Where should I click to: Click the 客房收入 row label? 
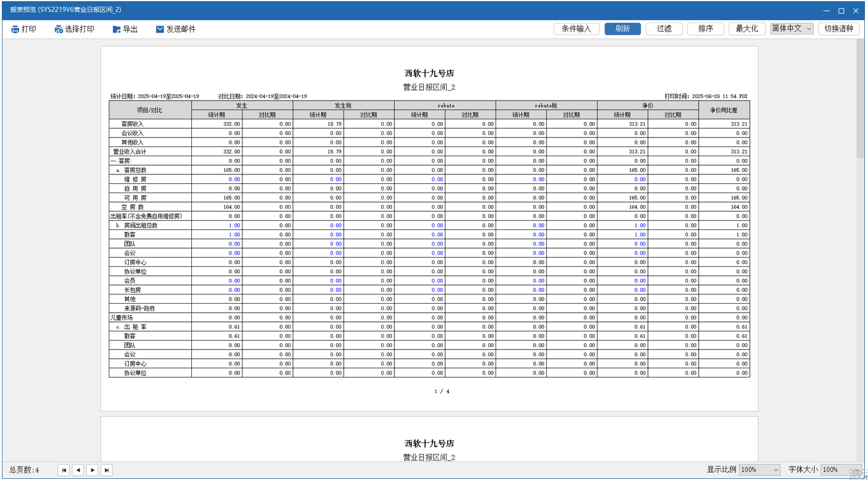click(x=132, y=124)
